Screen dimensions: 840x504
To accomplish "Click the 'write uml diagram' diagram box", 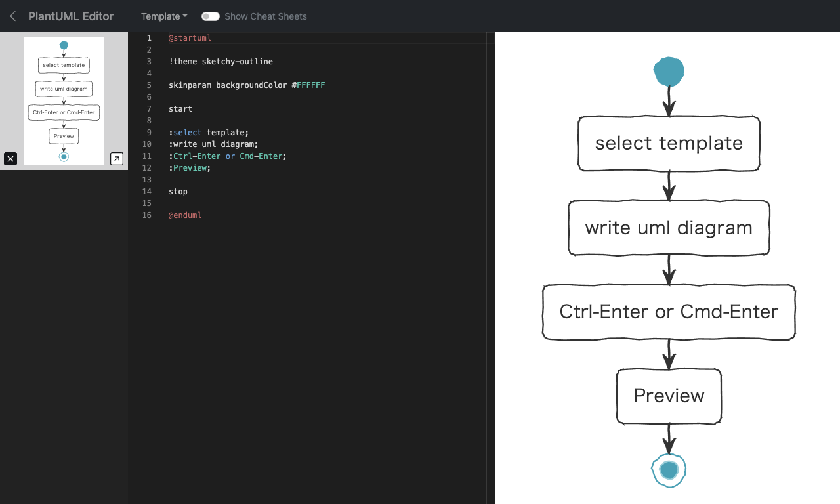I will coord(669,228).
